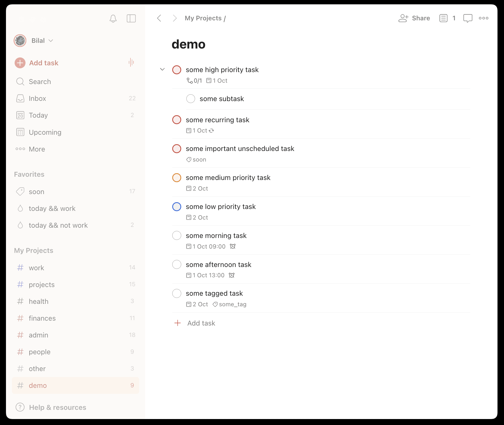
Task: Open the finances project
Action: 42,318
